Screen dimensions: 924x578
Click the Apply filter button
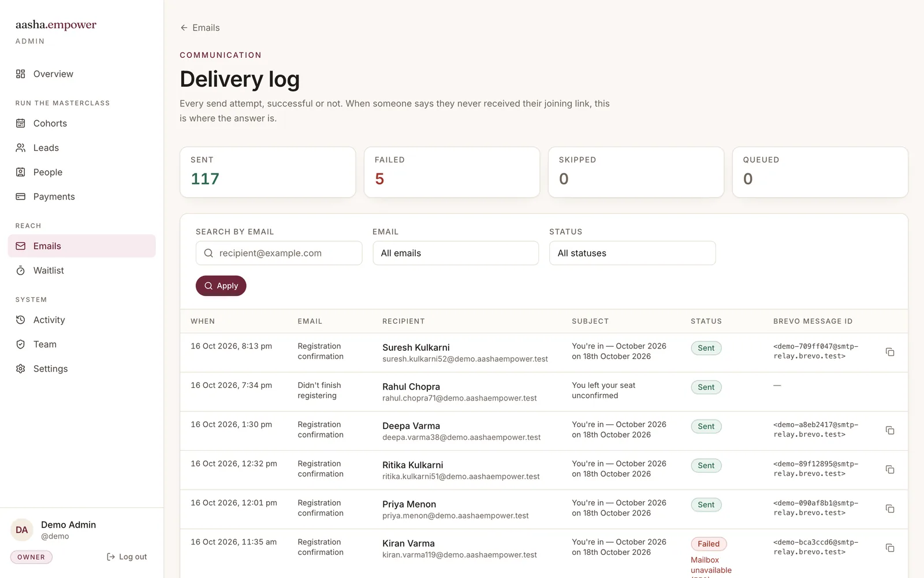pos(221,286)
